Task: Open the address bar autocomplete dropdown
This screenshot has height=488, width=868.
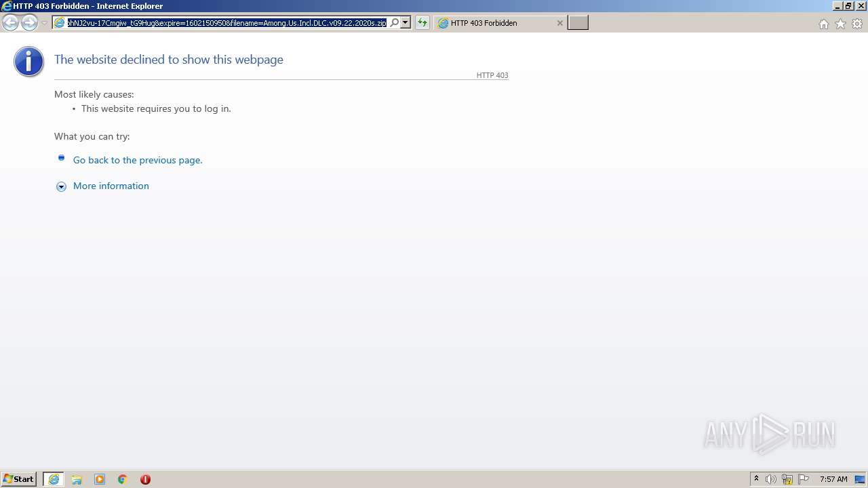Action: pos(406,22)
